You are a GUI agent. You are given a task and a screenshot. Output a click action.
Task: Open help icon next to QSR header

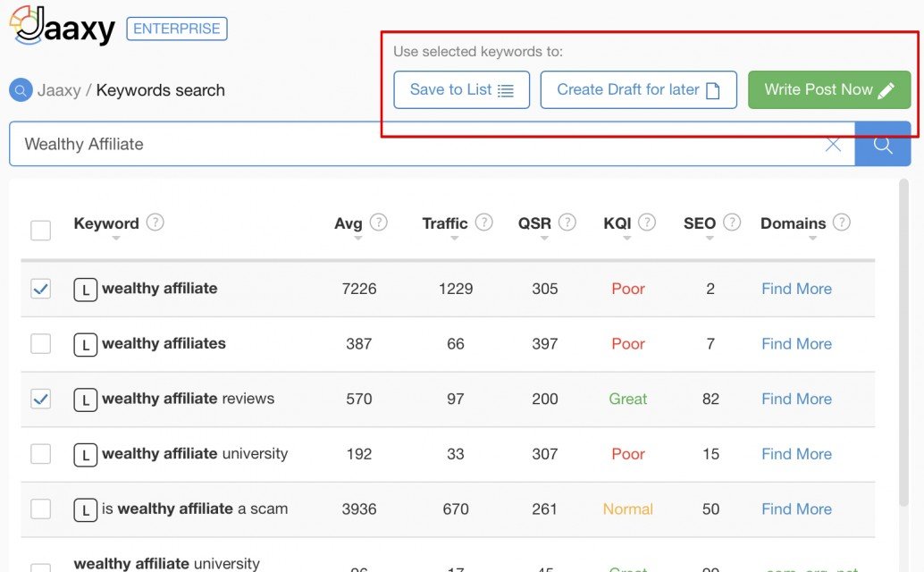point(567,223)
